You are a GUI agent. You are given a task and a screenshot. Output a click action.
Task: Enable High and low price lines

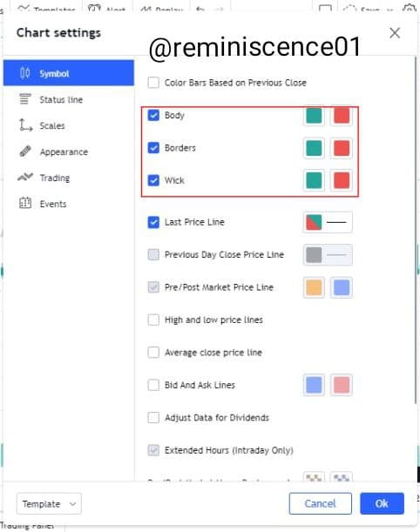pyautogui.click(x=153, y=320)
